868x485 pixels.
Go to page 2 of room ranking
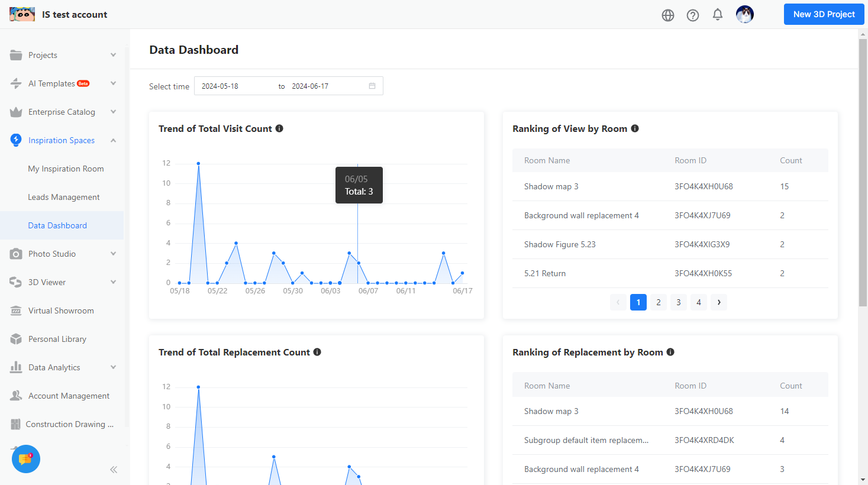(659, 302)
